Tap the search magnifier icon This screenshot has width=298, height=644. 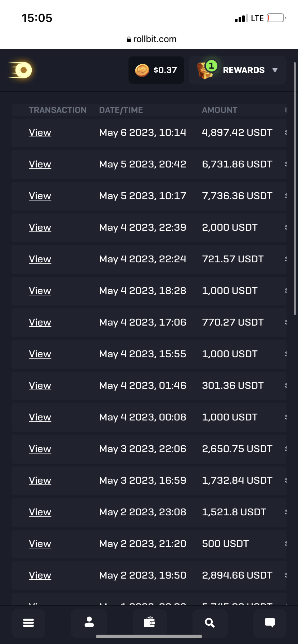[x=210, y=623]
